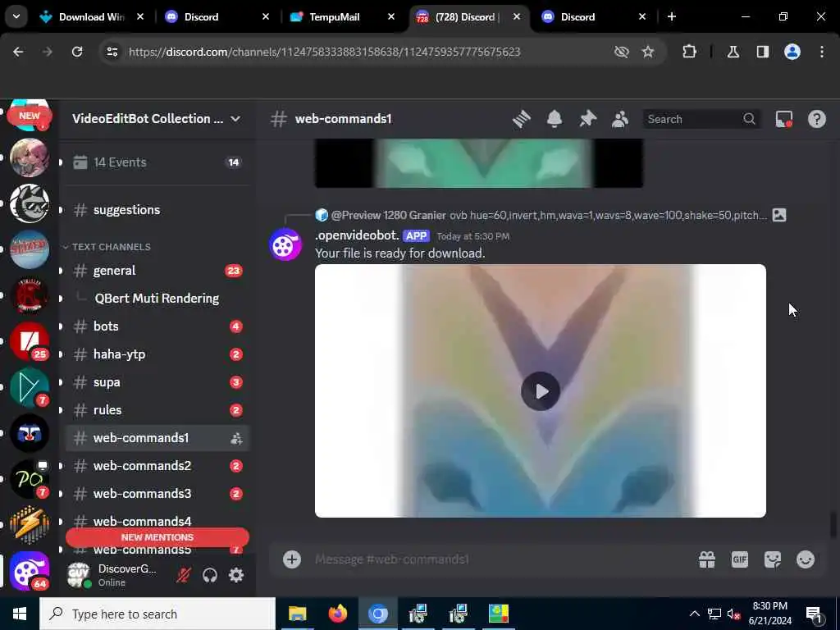The image size is (840, 630).
Task: Open the sticker picker
Action: pos(773,559)
